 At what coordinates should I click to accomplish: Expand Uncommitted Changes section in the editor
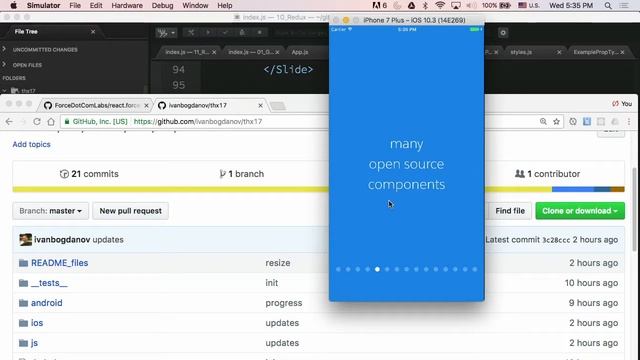[4, 49]
